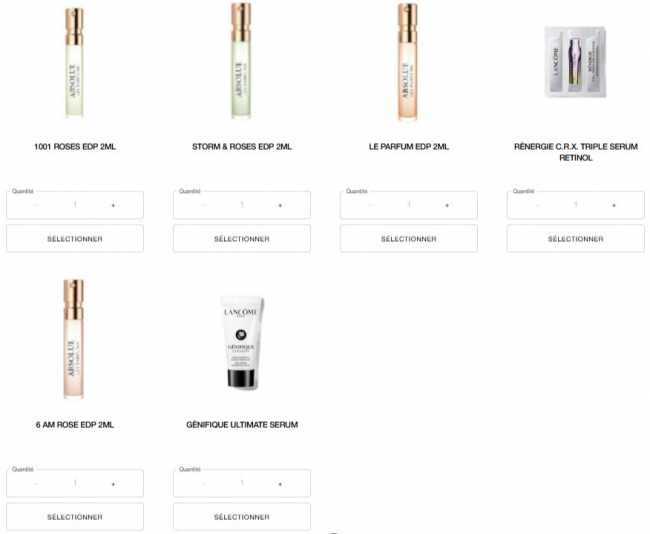Click minus icon for Le Parfum EDP

tap(371, 206)
